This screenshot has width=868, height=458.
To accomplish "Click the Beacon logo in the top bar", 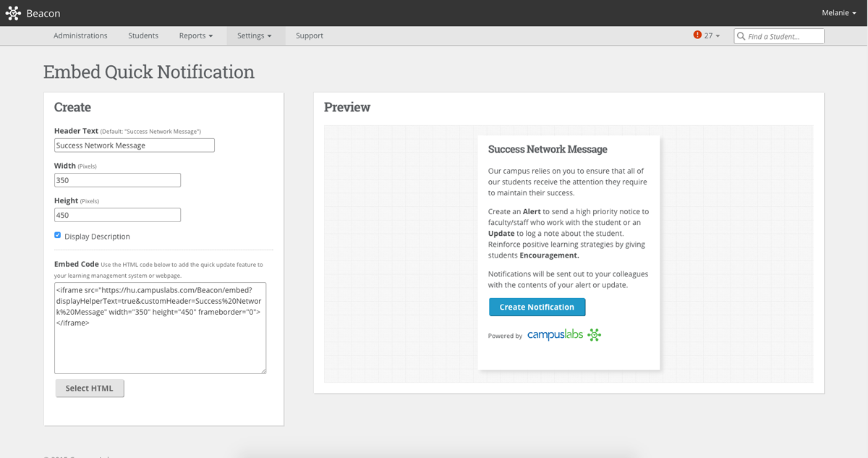I will coord(13,12).
